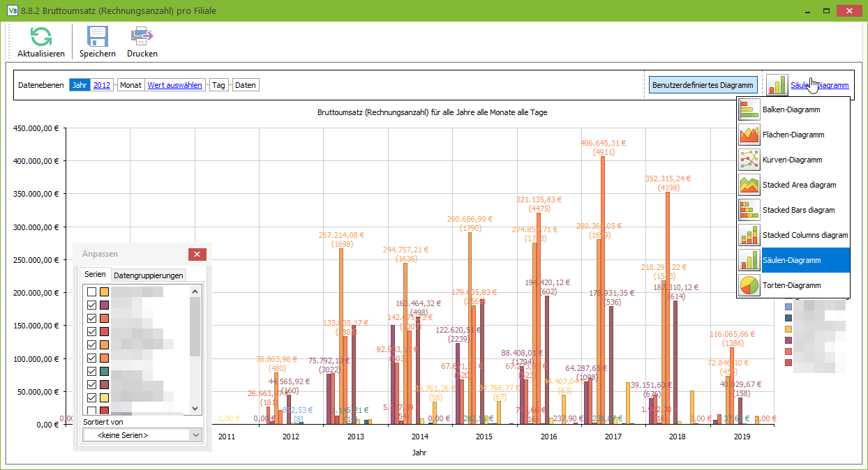Uncheck the checkbox beside the salmon series swatch

click(91, 318)
